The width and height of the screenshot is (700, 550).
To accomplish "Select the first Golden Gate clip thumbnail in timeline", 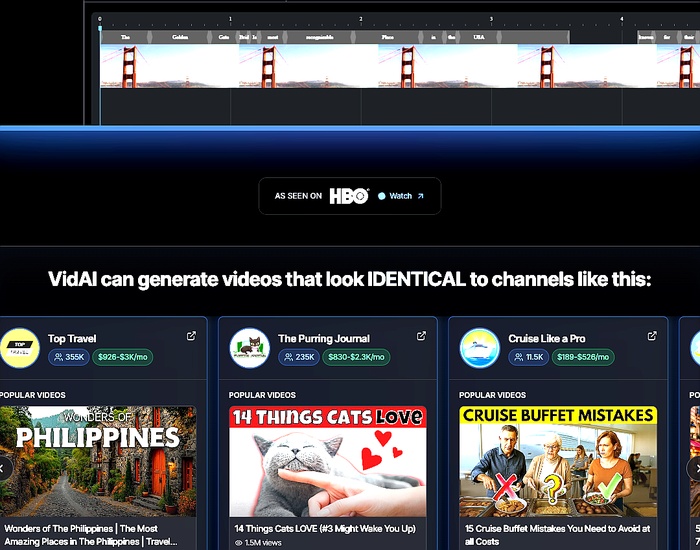I will pyautogui.click(x=170, y=66).
